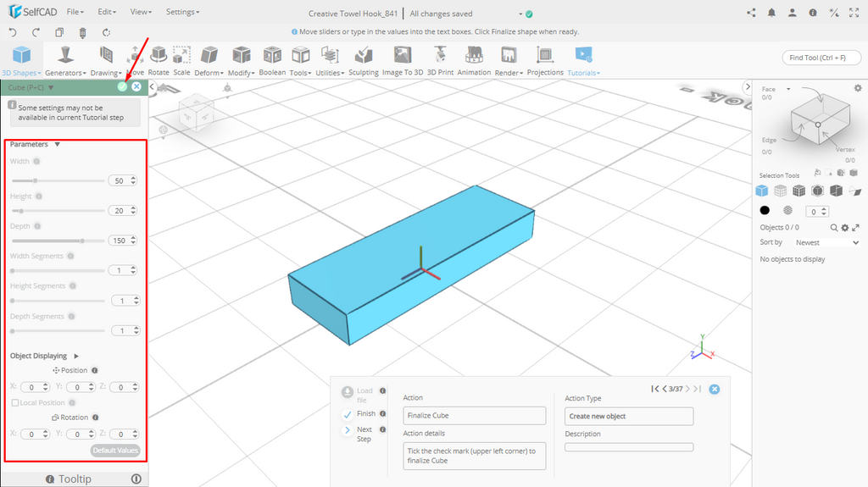Open the user account icon
Screen dimensions: 868x487
(x=793, y=13)
